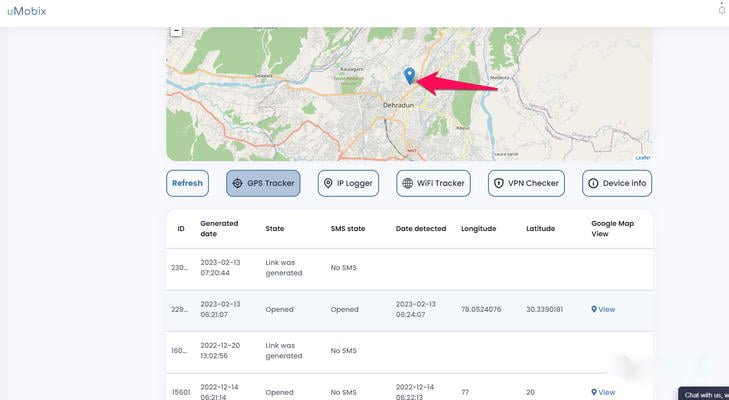Click the Generated date column header
Screen dimensions: 729x400
point(219,228)
